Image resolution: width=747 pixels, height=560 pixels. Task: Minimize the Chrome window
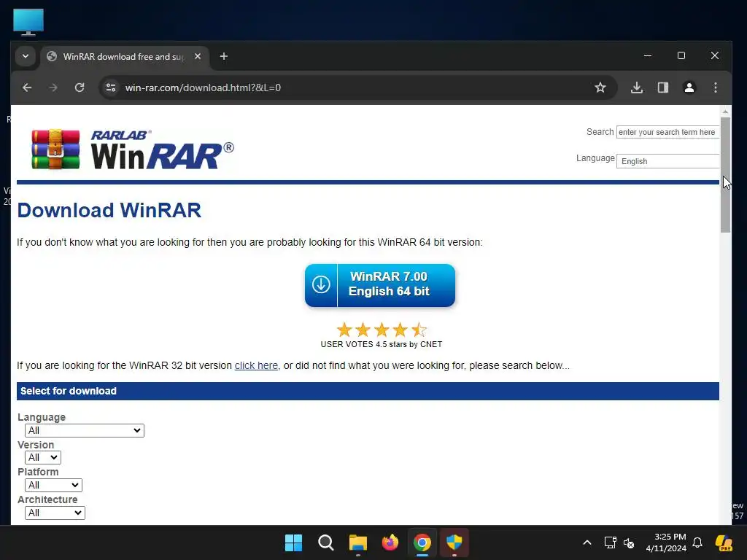coord(648,55)
